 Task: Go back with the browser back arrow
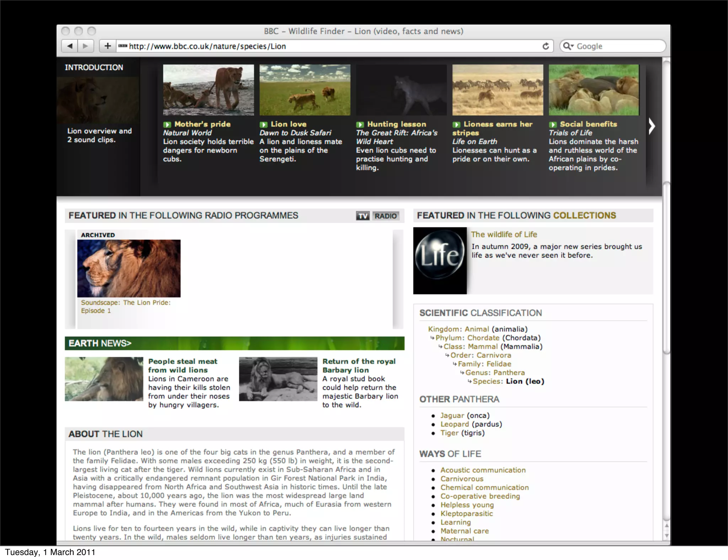(x=70, y=46)
